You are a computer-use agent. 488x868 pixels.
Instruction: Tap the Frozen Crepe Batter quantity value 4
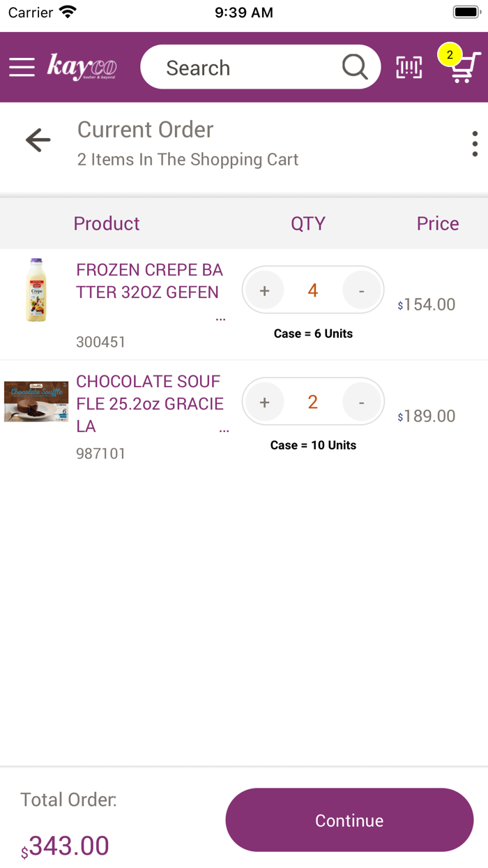pos(312,290)
